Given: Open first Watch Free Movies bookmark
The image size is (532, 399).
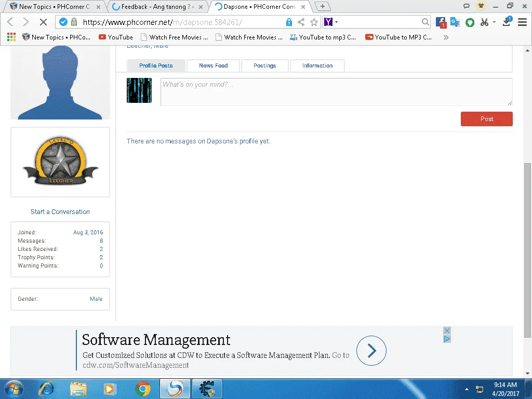Looking at the screenshot, I should point(175,37).
